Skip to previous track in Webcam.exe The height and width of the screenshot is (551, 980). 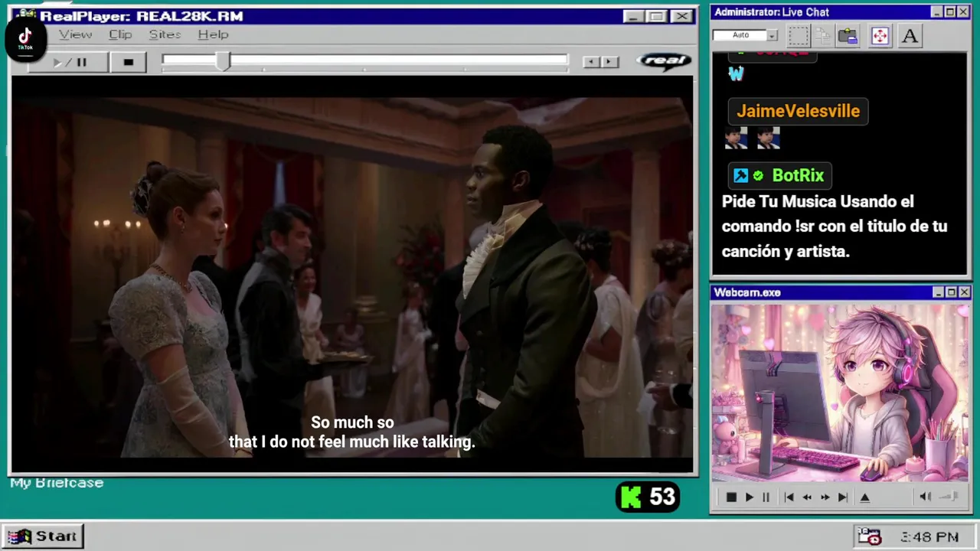pos(789,497)
